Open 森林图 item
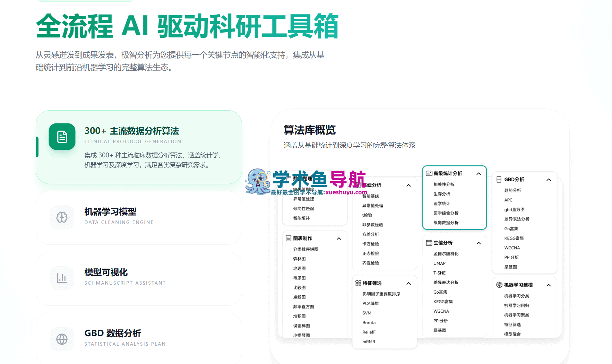The height and width of the screenshot is (364, 612). [x=299, y=259]
